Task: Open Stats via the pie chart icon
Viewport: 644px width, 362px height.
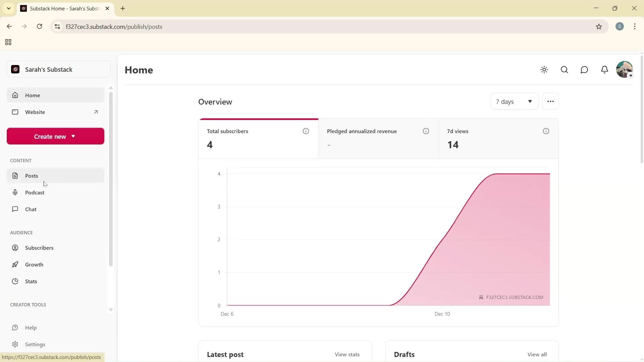Action: click(15, 281)
